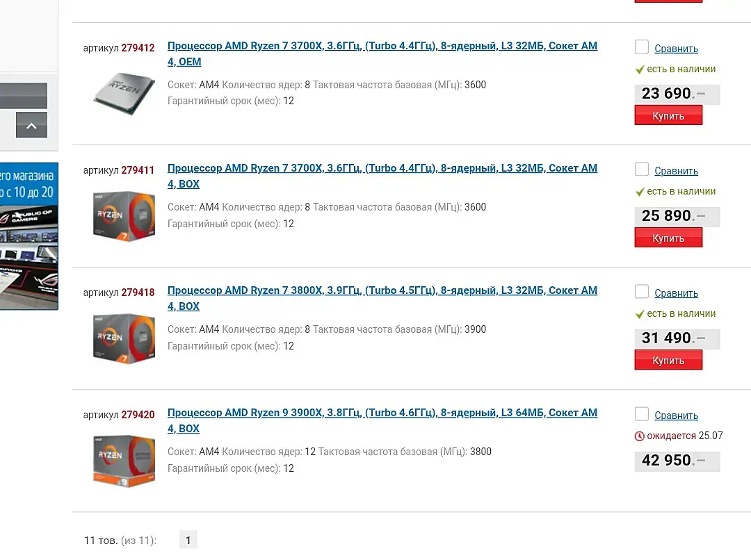This screenshot has width=751, height=560.
Task: Open the Republic of Gamers store banner
Action: click(x=29, y=236)
